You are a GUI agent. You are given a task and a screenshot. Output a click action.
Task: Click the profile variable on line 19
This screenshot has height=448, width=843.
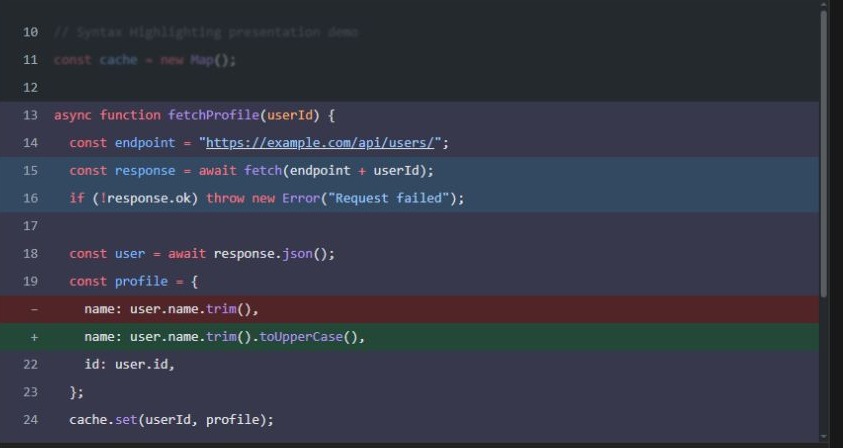tap(141, 281)
